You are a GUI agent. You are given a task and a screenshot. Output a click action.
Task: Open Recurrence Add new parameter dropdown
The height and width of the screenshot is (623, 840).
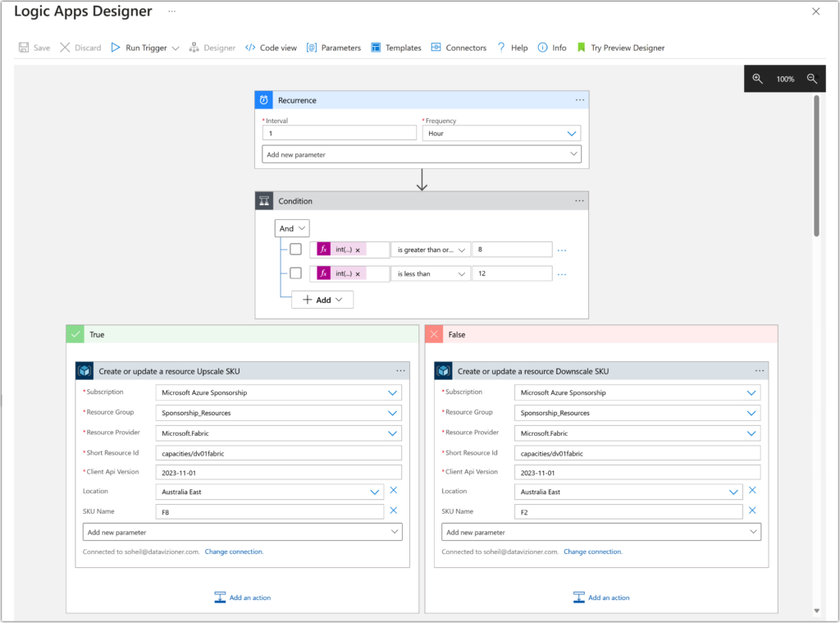[422, 154]
